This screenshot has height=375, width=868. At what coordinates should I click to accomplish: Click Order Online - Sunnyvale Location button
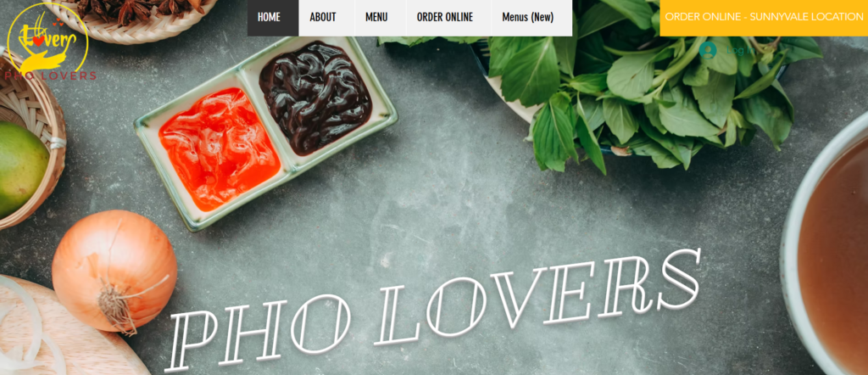pyautogui.click(x=764, y=18)
